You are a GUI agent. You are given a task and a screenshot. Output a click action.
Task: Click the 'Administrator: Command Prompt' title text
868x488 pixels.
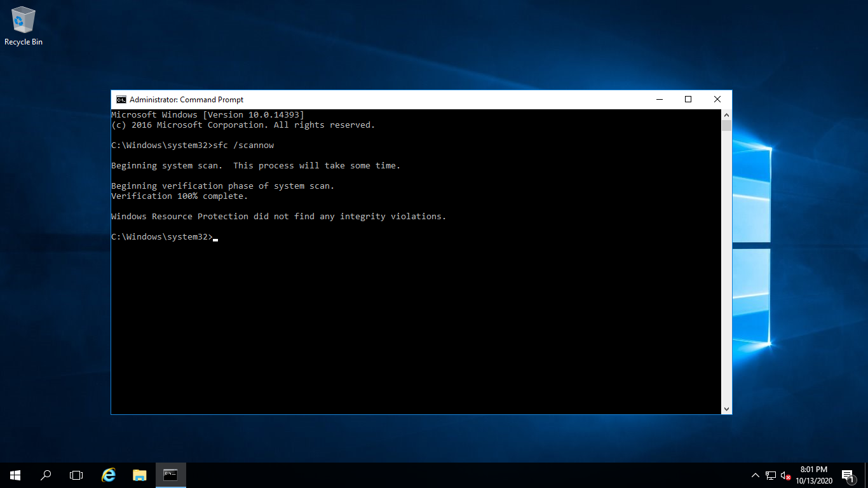pyautogui.click(x=187, y=100)
